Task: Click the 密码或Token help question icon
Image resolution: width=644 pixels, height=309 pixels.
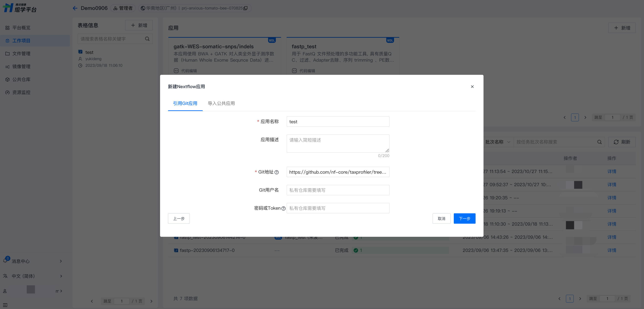Action: pos(283,208)
